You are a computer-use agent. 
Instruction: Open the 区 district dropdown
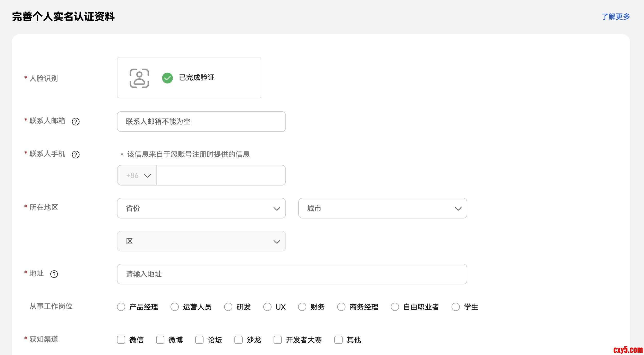(x=201, y=241)
